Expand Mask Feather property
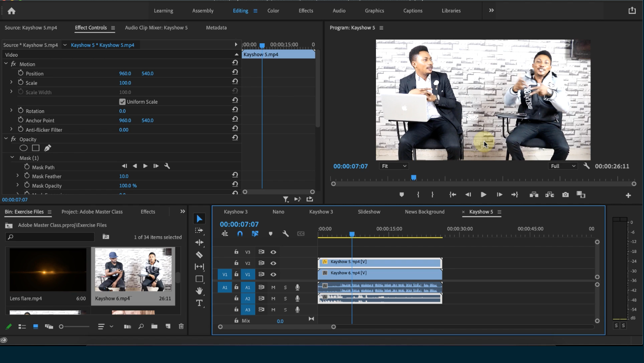Image resolution: width=644 pixels, height=363 pixels. click(x=18, y=176)
